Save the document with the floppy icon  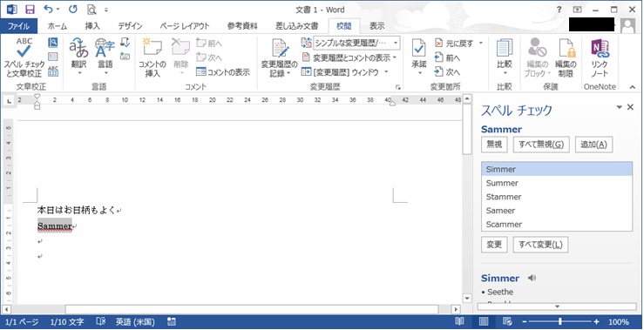click(30, 10)
